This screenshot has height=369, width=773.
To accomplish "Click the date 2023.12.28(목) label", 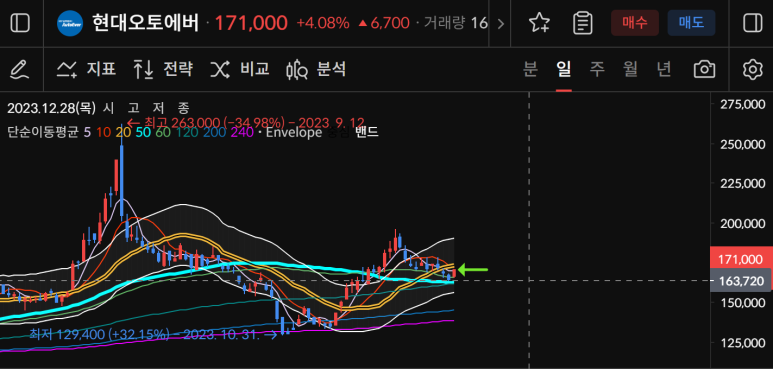I will 51,108.
